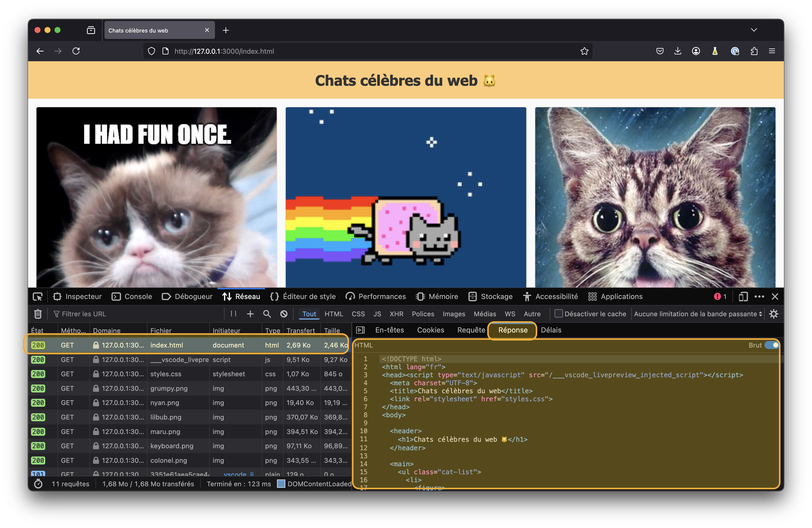812x528 pixels.
Task: Select the grumpy.png request row
Action: pos(190,388)
